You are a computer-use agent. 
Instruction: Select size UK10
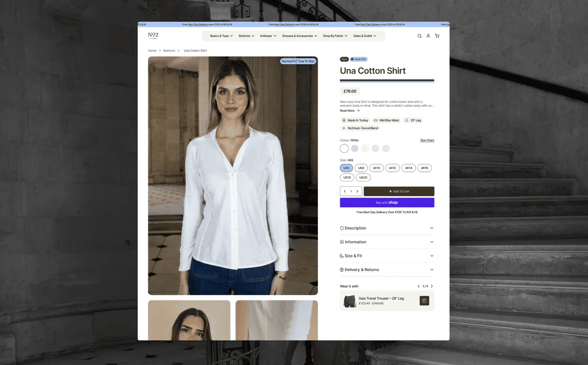[377, 168]
